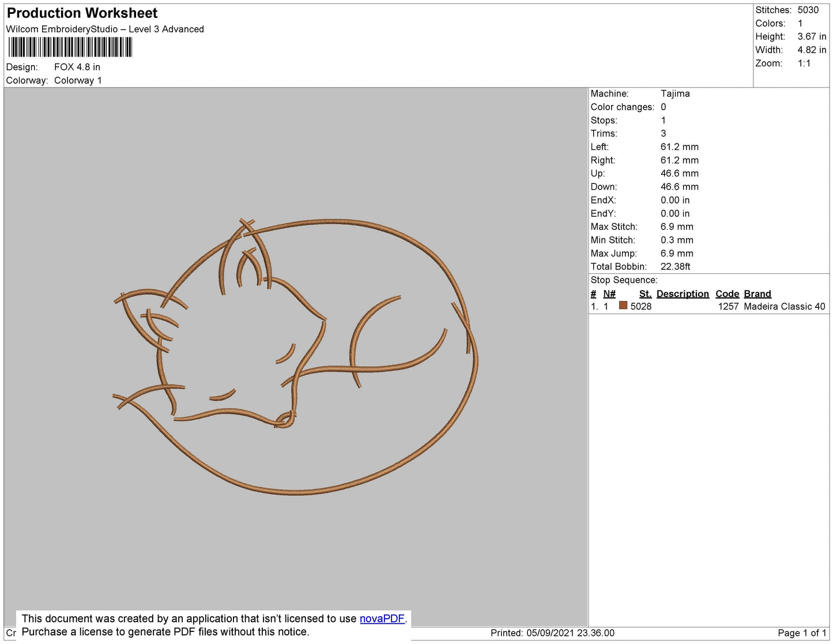This screenshot has height=644, width=833.
Task: Click the 'Purchase a license' notice line
Action: pos(165,632)
